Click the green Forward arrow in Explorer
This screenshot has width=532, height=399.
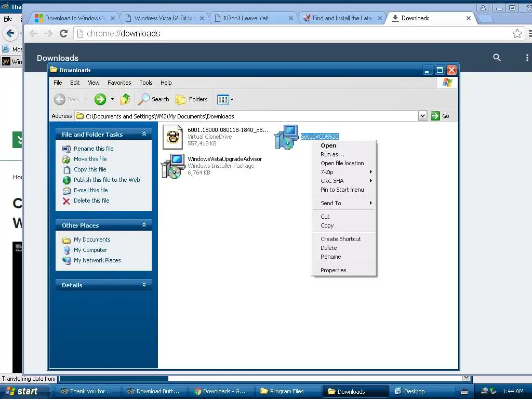click(x=100, y=99)
